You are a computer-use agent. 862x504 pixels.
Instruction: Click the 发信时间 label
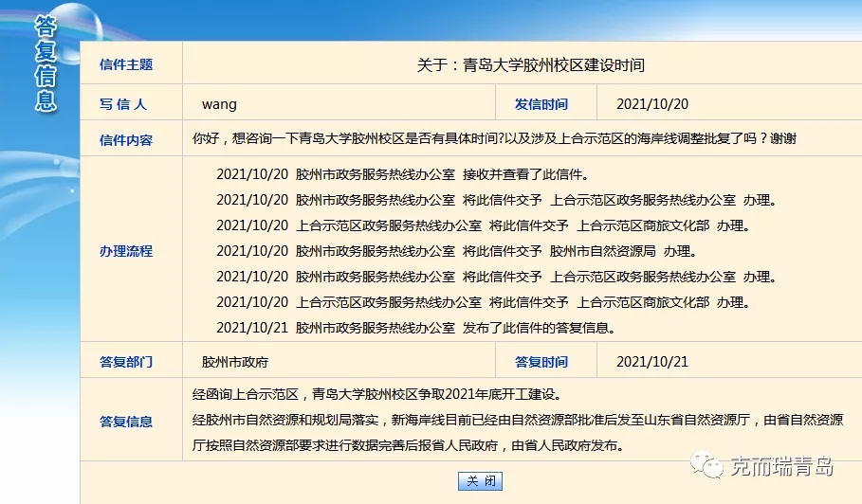pyautogui.click(x=541, y=104)
